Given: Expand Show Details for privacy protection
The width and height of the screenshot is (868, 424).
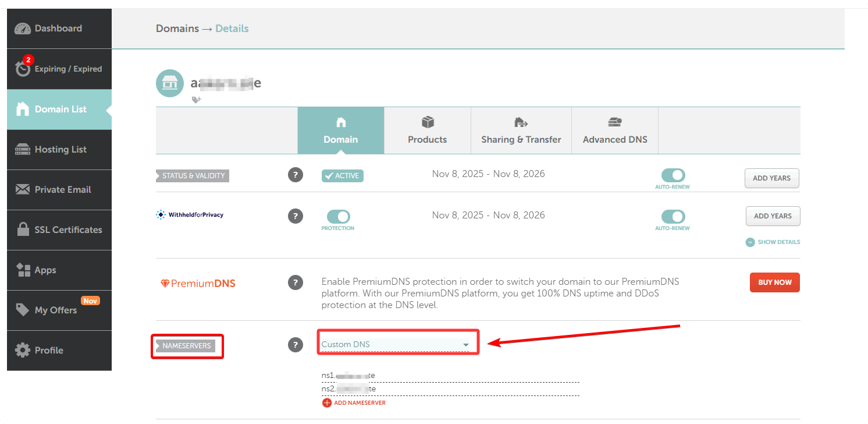Looking at the screenshot, I should 773,242.
